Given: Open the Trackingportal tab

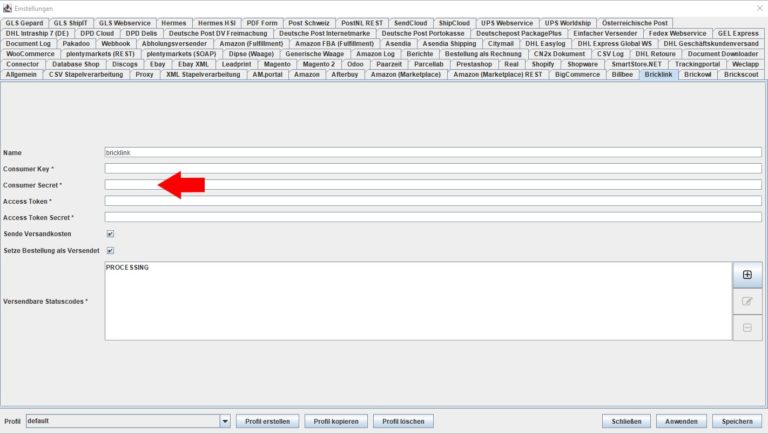Looking at the screenshot, I should (x=697, y=64).
